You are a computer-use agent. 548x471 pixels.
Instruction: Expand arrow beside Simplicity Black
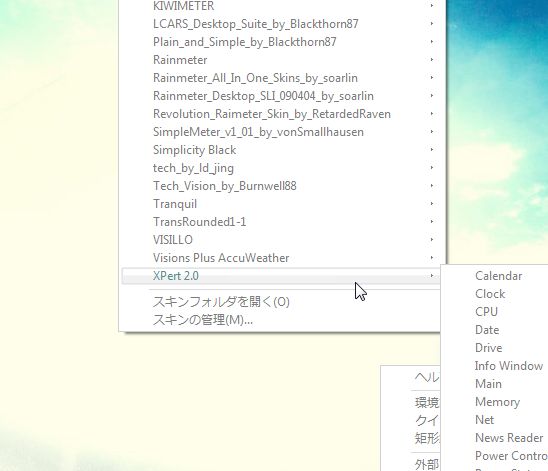[x=432, y=150]
